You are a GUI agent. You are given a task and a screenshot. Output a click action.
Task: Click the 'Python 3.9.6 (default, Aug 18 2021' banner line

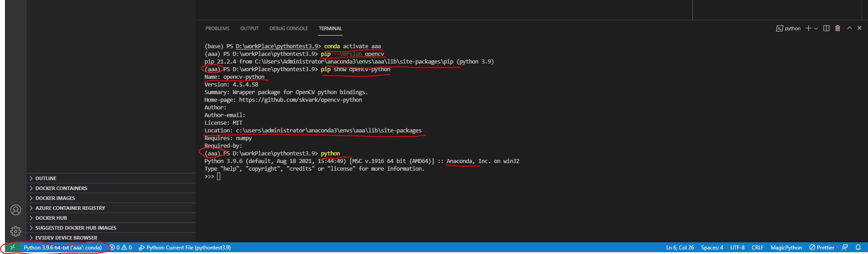362,161
